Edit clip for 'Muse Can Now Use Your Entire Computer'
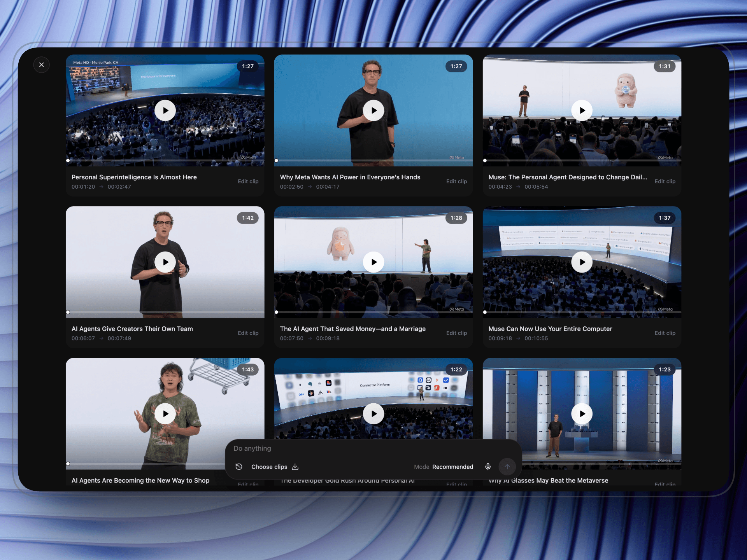The width and height of the screenshot is (747, 560). coord(665,333)
